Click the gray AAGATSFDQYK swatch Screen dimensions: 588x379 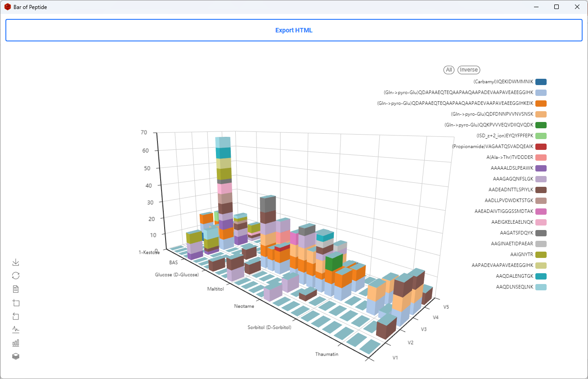coord(541,233)
